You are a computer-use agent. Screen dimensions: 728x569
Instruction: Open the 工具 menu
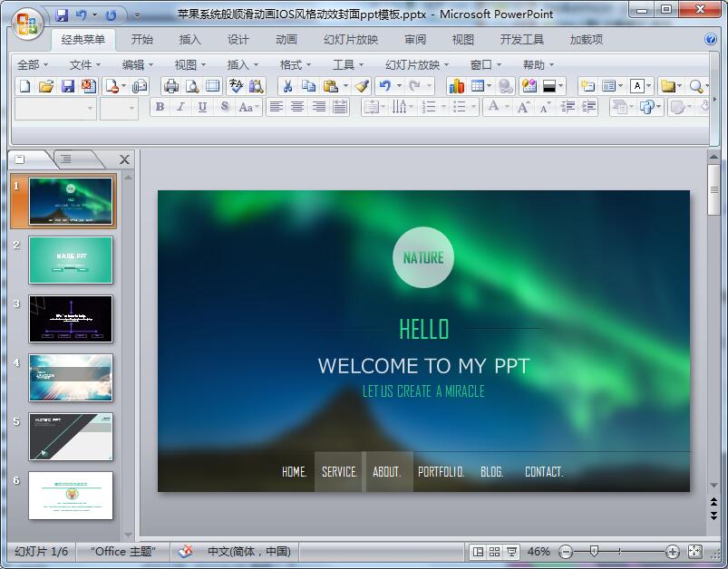point(348,65)
